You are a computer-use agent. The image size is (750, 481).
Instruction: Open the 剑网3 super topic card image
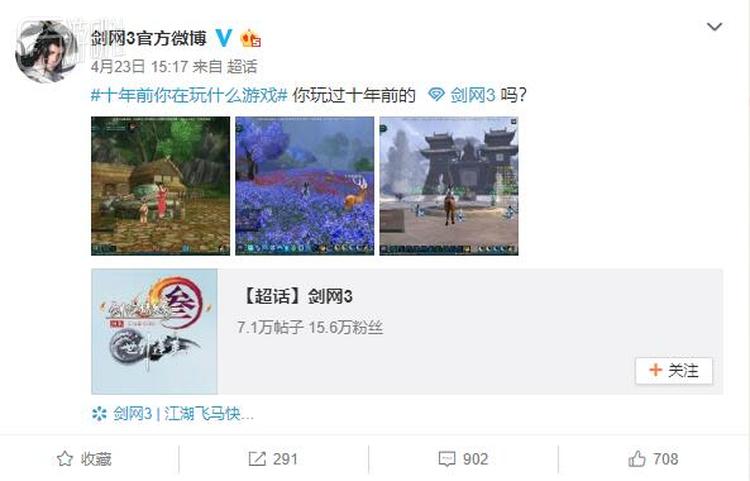(x=154, y=331)
